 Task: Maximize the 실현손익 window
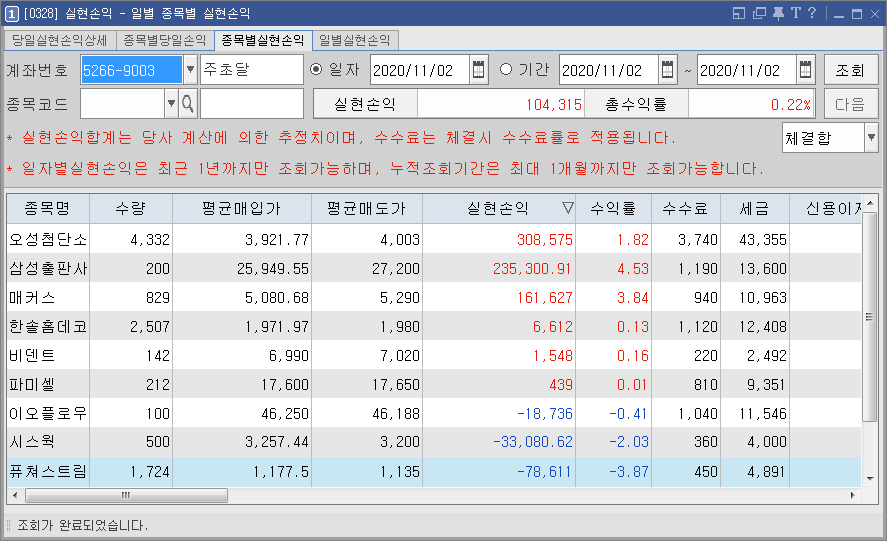click(857, 14)
